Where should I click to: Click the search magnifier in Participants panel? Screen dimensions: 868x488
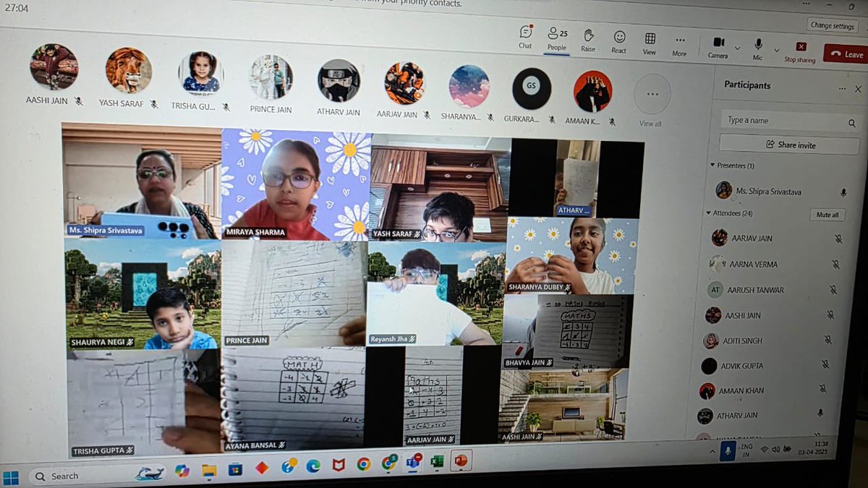click(x=851, y=124)
